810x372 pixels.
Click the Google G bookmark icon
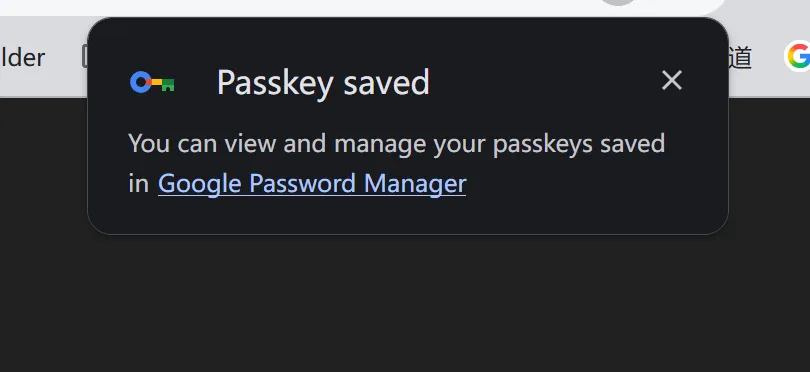click(x=797, y=56)
